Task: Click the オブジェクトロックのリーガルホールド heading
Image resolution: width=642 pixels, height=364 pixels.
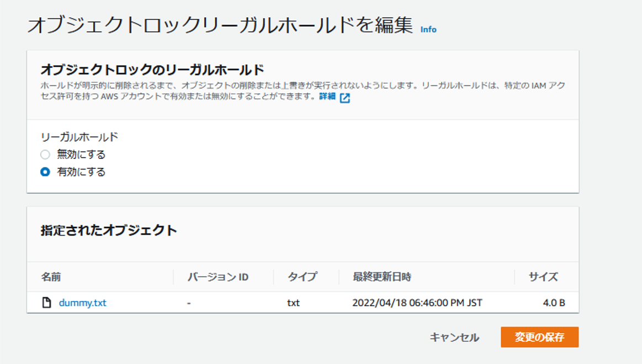Action: pyautogui.click(x=152, y=70)
